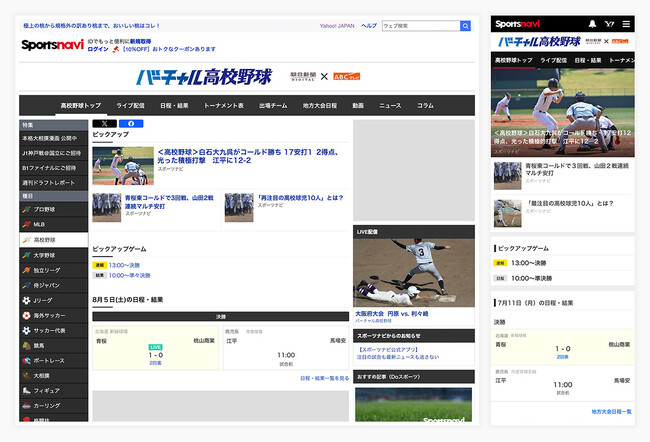The width and height of the screenshot is (650, 442).
Task: Open desktop ライブ配信 nav tab
Action: click(x=131, y=106)
